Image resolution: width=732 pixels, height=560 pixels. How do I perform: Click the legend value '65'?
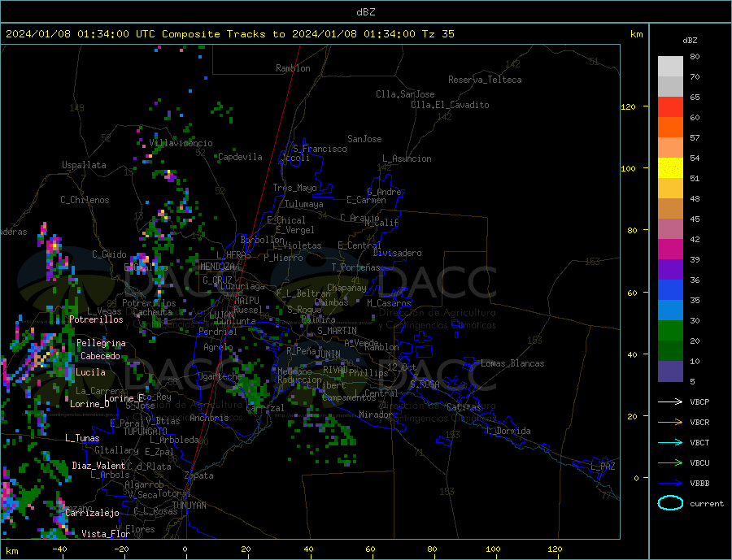[x=695, y=97]
